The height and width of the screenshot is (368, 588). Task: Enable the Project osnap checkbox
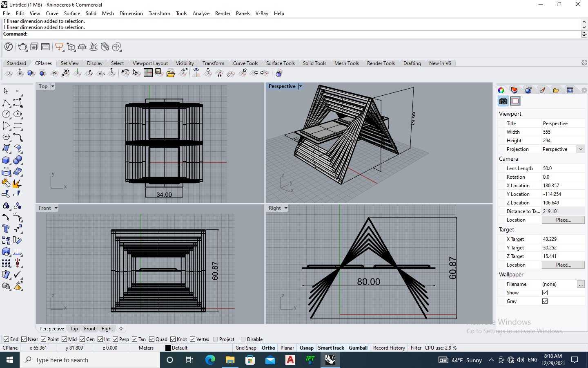(x=216, y=339)
